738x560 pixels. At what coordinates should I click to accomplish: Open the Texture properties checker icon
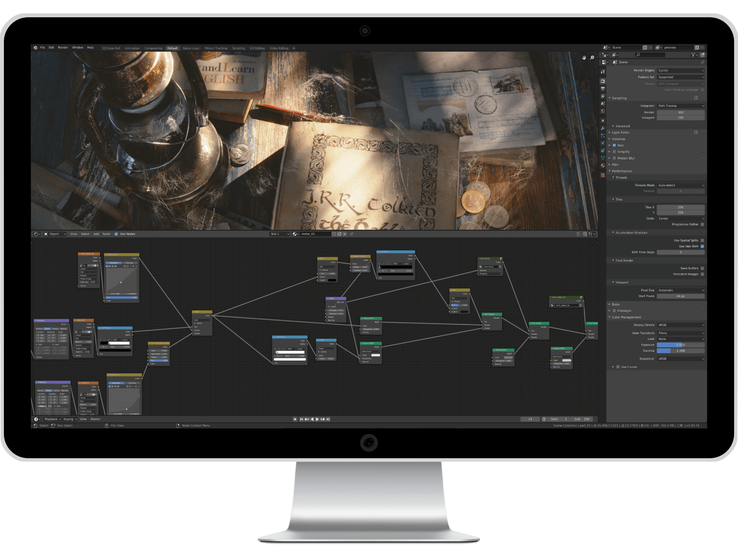(603, 175)
